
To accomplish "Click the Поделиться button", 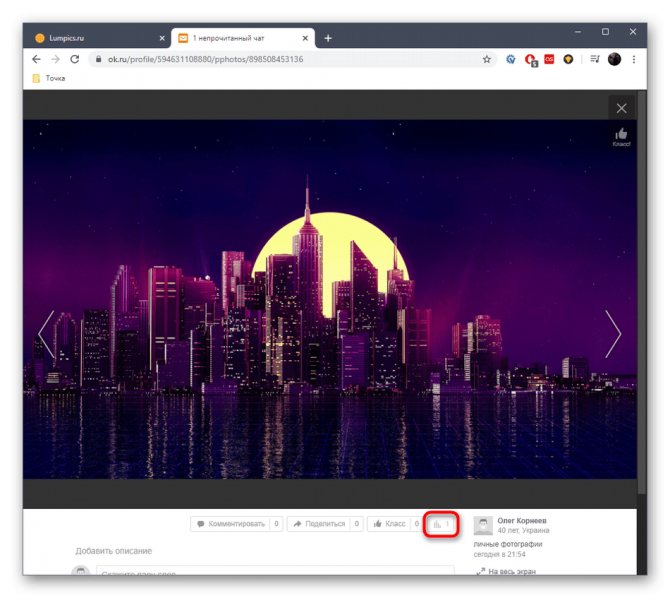I will point(325,524).
